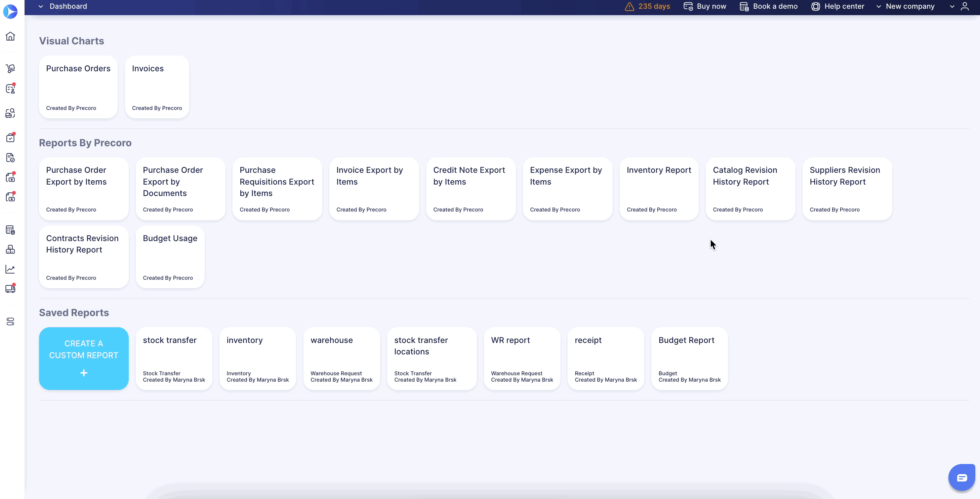Open the document-with-checkmark sidebar icon
Viewport: 980px width, 499px height.
(10, 158)
